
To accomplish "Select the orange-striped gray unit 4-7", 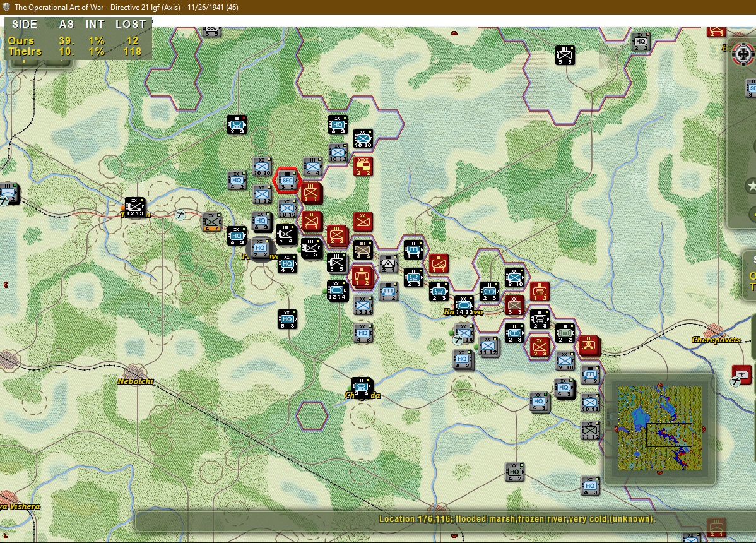I will point(211,222).
